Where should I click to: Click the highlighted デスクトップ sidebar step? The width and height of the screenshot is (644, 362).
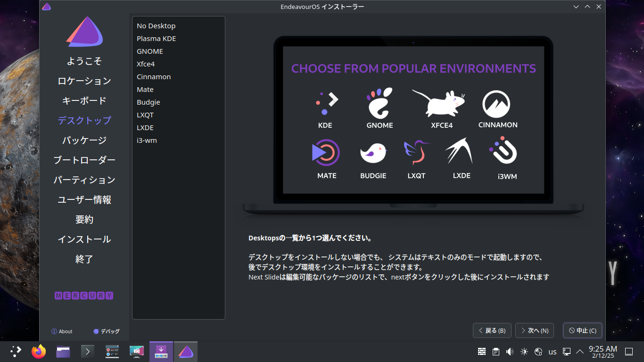click(x=84, y=121)
